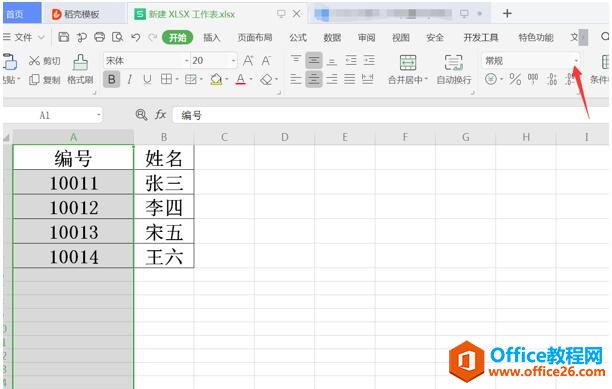Open the Name Box dropdown arrow
Screen dimensions: 612x389
point(99,115)
